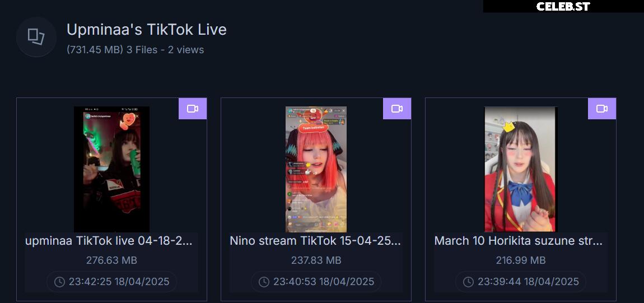Click video camera badge on Horikita suzune card
The height and width of the screenshot is (303, 644).
602,109
